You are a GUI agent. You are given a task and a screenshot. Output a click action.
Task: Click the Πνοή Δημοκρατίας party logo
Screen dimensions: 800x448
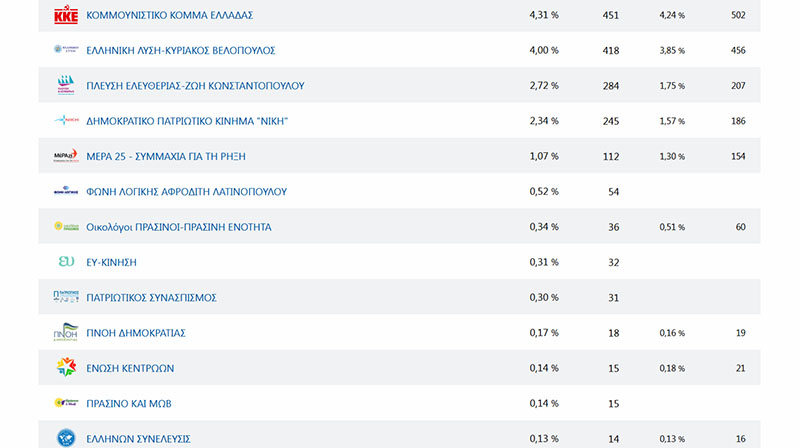(65, 332)
